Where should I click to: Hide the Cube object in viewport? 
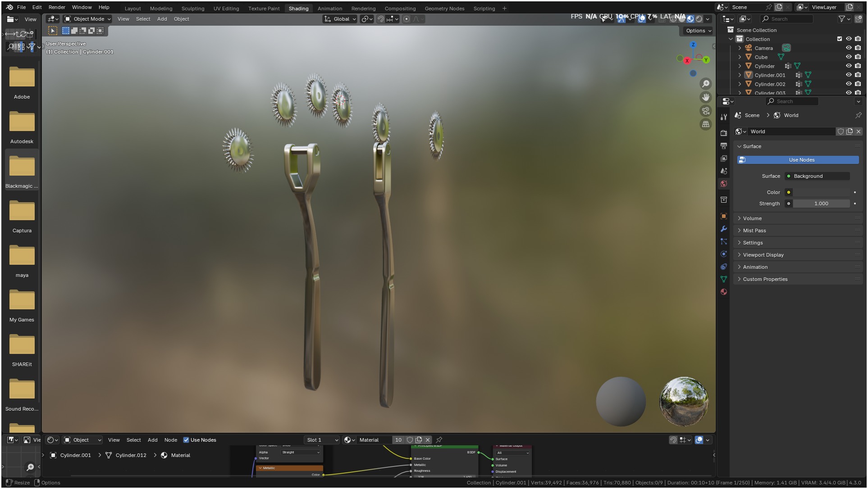tap(849, 57)
